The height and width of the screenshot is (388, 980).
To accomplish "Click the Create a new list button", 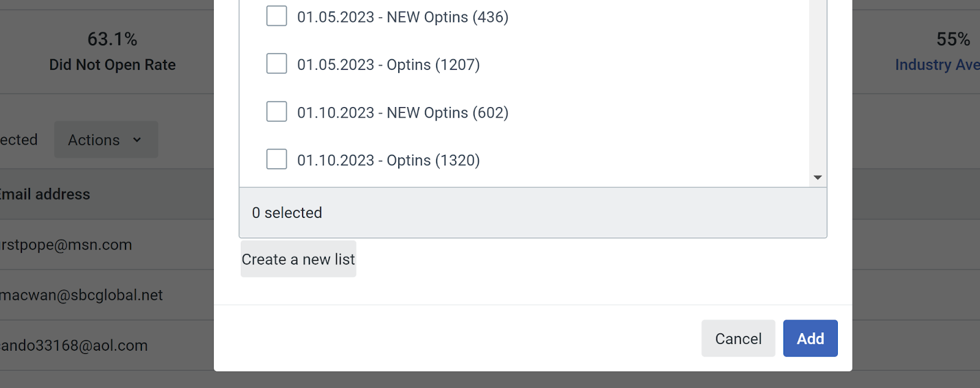I will (x=298, y=259).
